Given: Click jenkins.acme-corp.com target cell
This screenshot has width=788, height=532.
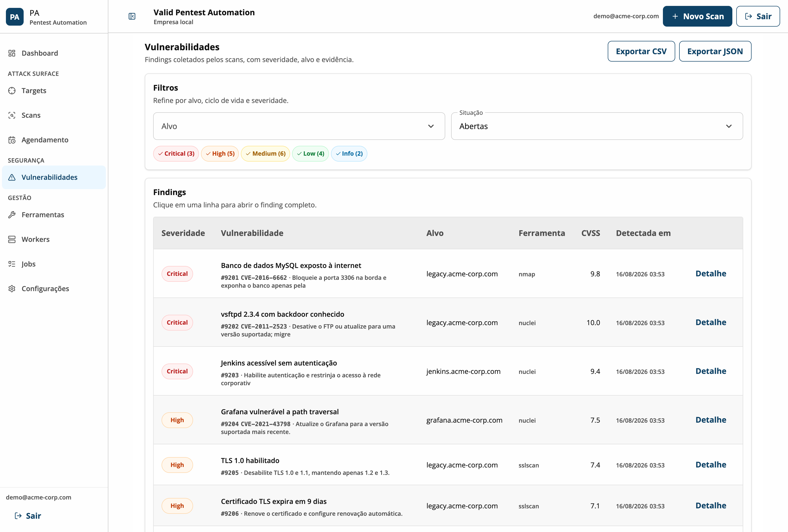Looking at the screenshot, I should click(463, 371).
